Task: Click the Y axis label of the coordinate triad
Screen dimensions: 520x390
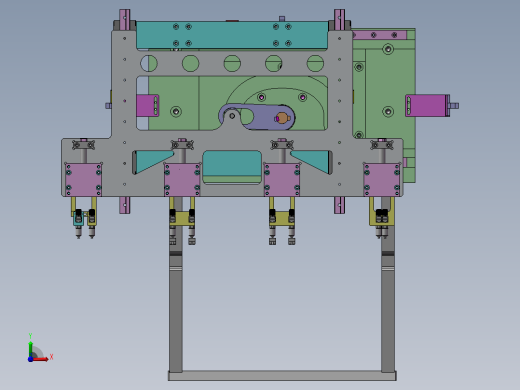Action: (x=30, y=336)
